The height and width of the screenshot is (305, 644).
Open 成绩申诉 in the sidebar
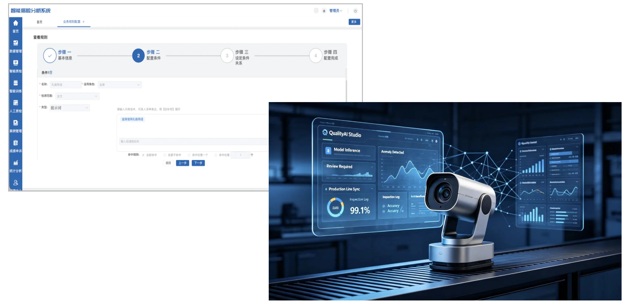point(16,146)
